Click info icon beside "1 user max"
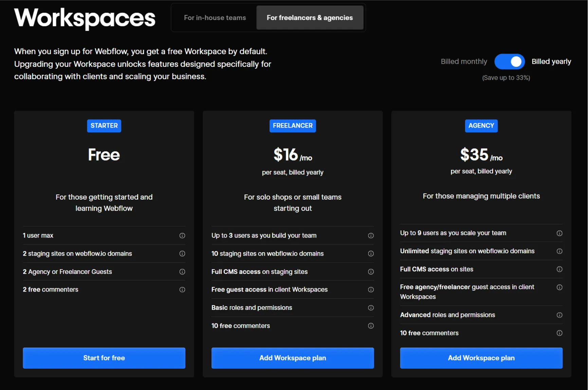The image size is (588, 390). (182, 236)
